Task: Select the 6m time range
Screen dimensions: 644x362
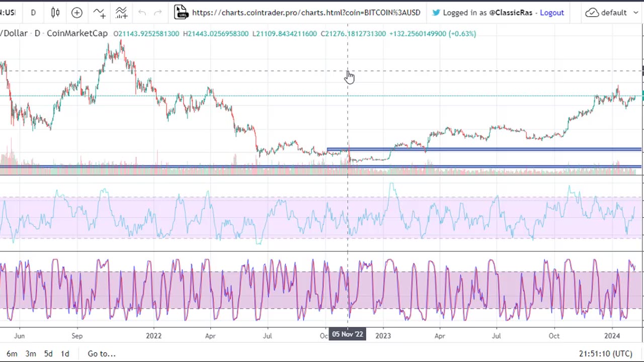Action: tap(12, 353)
